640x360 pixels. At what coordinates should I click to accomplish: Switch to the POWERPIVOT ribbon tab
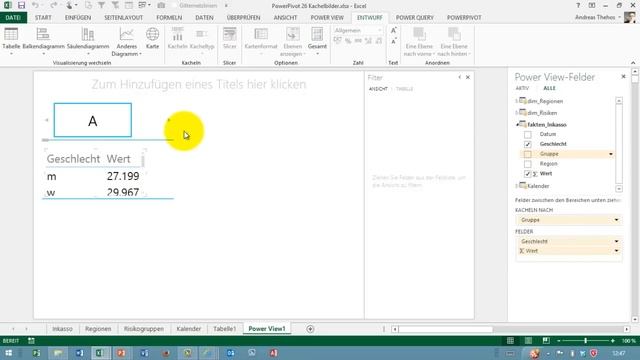coord(464,18)
